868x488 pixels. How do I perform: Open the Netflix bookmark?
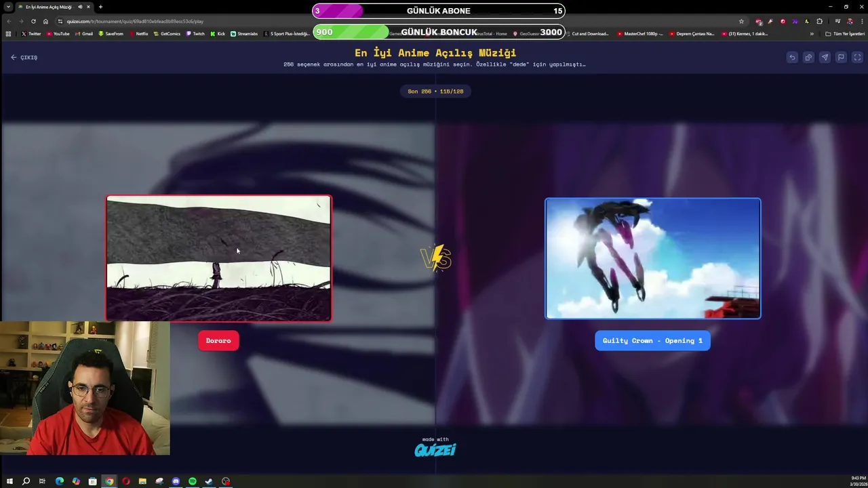(x=138, y=33)
